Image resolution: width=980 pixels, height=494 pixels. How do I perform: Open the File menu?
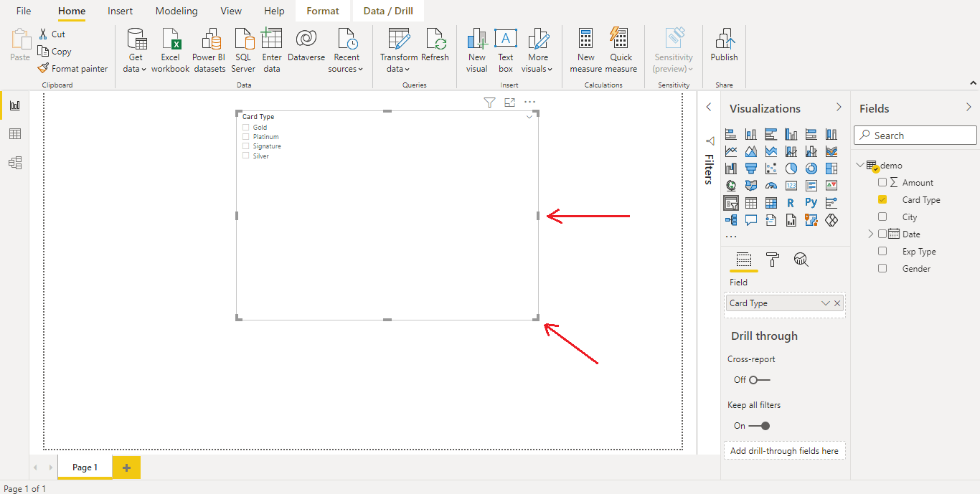(x=24, y=11)
